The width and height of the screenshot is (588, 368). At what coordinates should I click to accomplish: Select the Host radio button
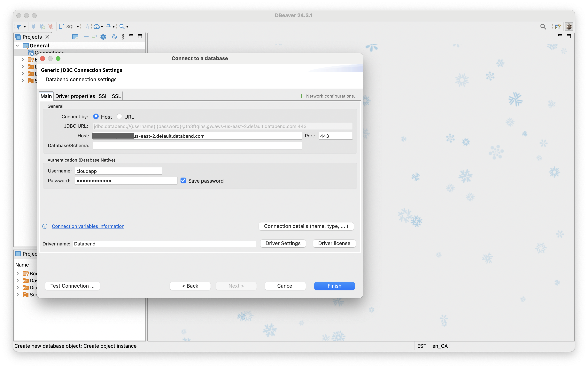point(96,116)
